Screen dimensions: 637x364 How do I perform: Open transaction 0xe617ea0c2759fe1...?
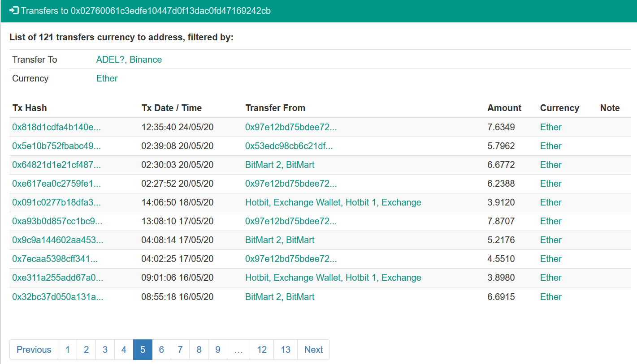(x=56, y=184)
